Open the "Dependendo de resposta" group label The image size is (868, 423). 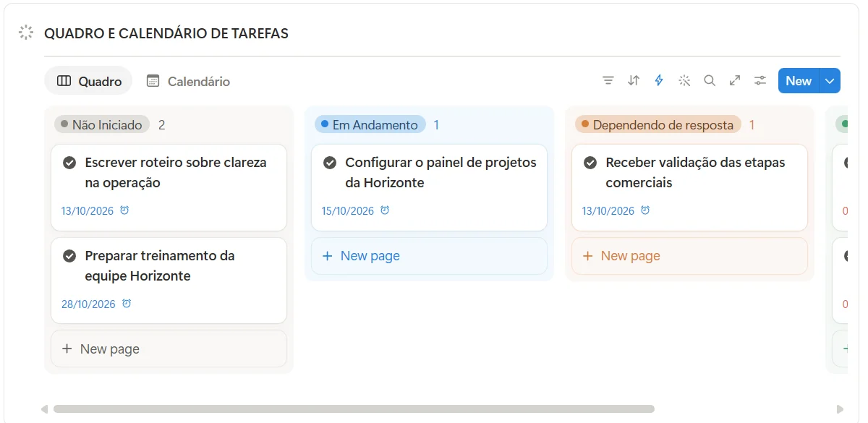click(658, 125)
